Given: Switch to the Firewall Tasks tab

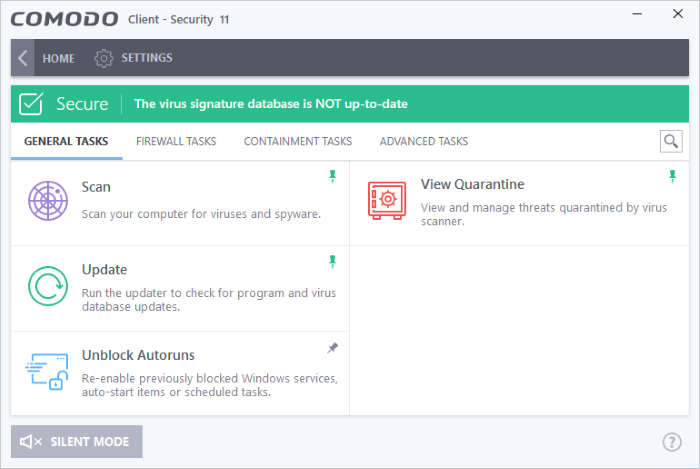Looking at the screenshot, I should coord(176,142).
